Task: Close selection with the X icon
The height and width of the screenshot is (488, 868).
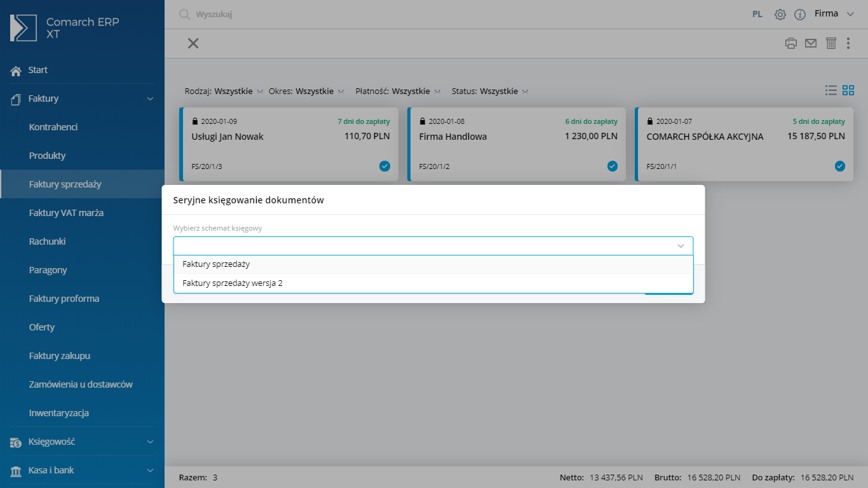Action: [193, 43]
